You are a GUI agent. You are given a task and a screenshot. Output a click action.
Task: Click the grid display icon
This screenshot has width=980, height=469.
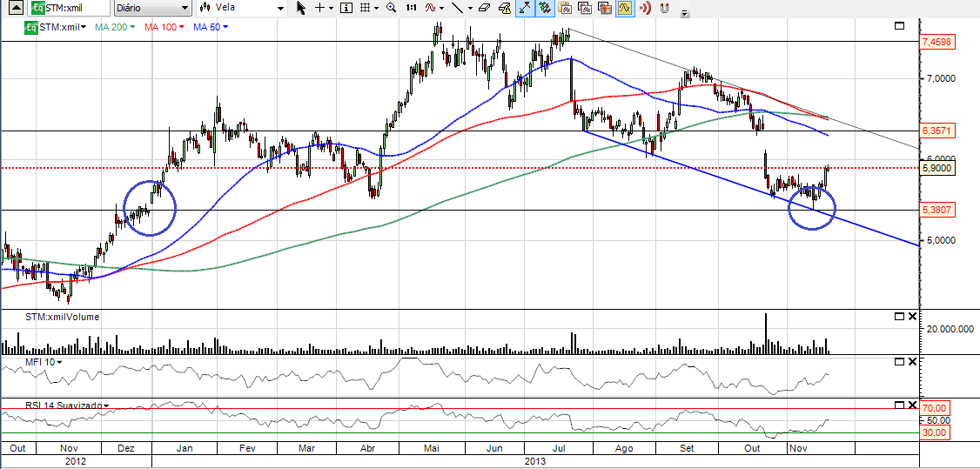(365, 8)
